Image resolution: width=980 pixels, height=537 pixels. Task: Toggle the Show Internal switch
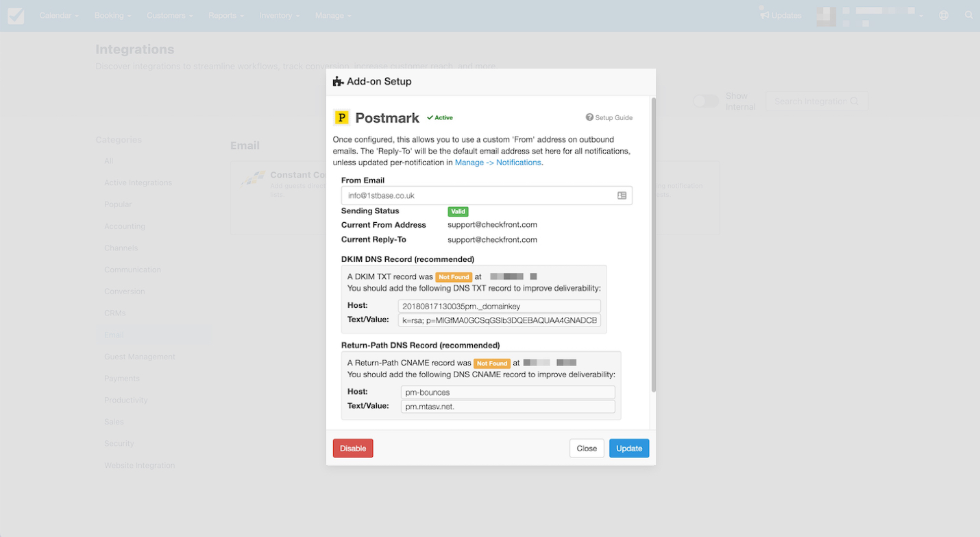(x=705, y=102)
